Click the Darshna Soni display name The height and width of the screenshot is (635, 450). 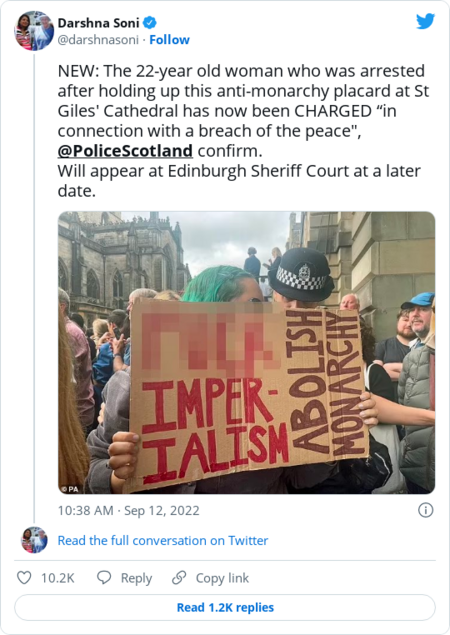coord(98,23)
